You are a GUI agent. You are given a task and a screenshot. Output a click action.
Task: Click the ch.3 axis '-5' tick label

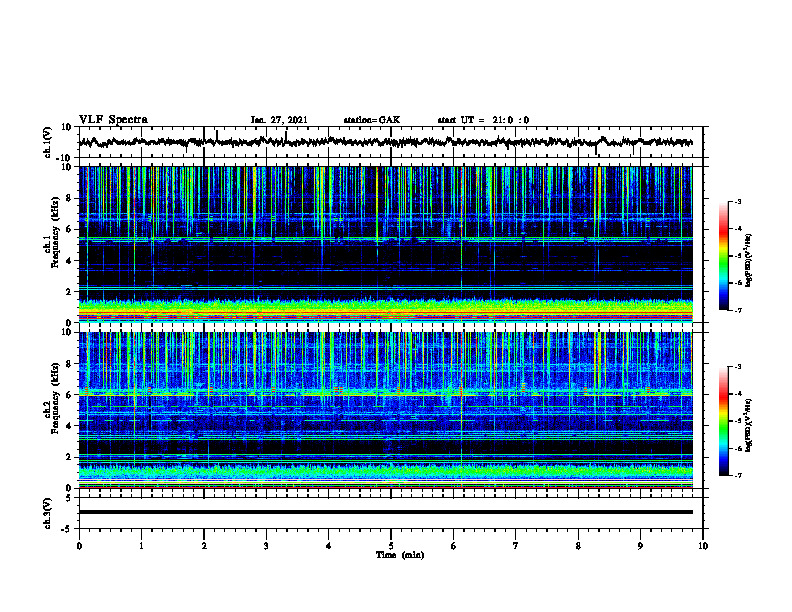(x=67, y=529)
